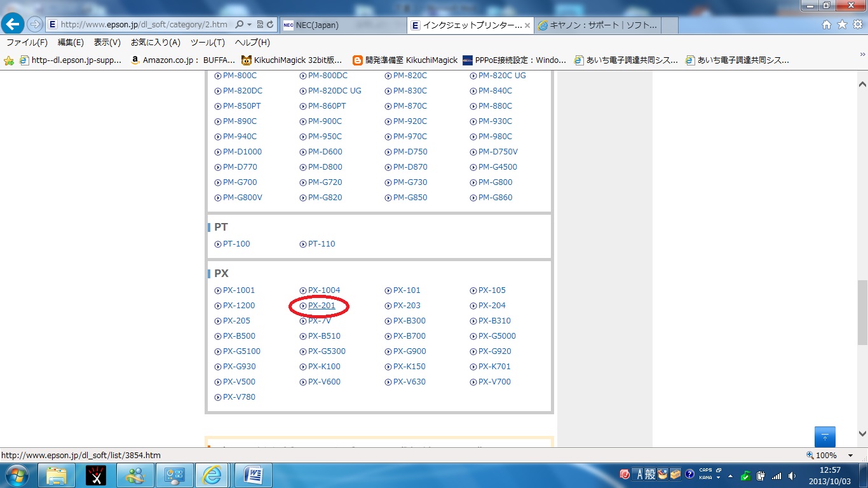This screenshot has height=488, width=868.
Task: Open the Windows Live Messenger taskbar icon
Action: (x=135, y=475)
